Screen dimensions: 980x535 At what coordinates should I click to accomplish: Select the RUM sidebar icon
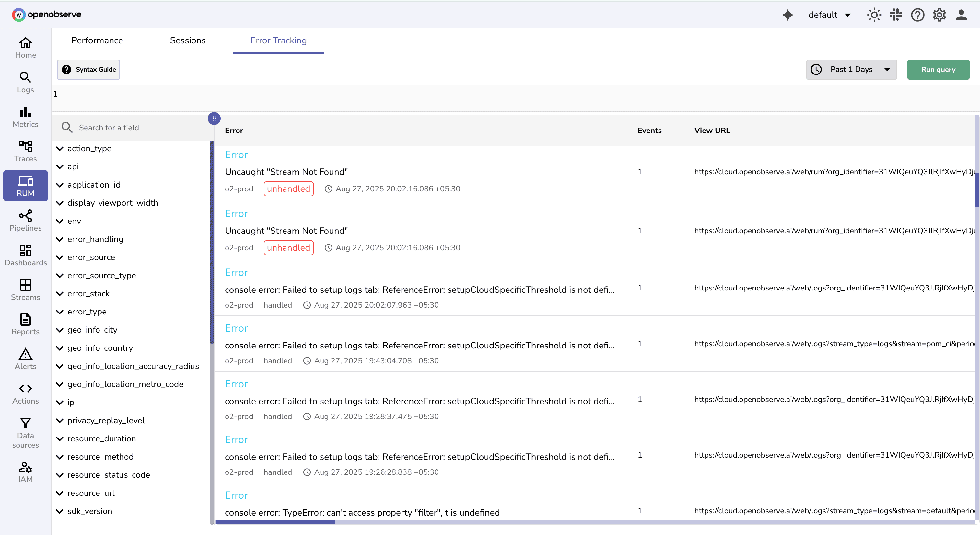coord(25,186)
